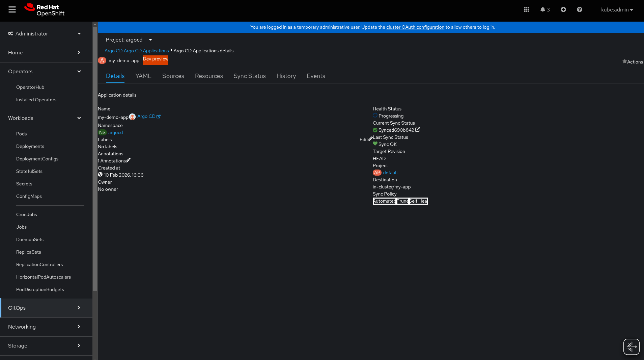Image resolution: width=644 pixels, height=360 pixels.
Task: Switch to the Resources tab
Action: tap(209, 76)
